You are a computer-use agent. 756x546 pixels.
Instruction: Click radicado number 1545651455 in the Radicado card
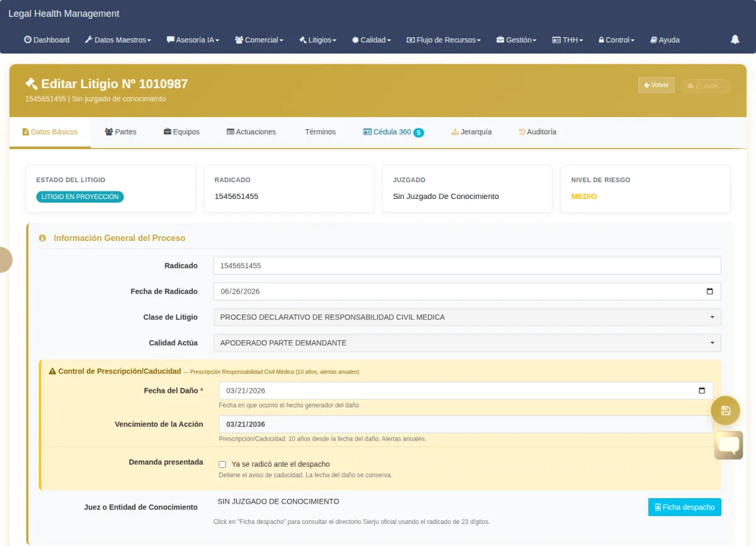[236, 196]
